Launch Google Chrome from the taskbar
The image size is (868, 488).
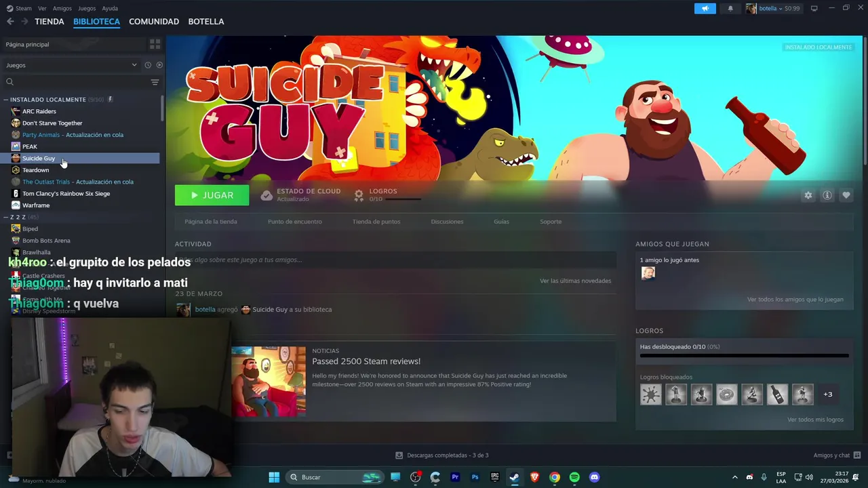coord(554,477)
